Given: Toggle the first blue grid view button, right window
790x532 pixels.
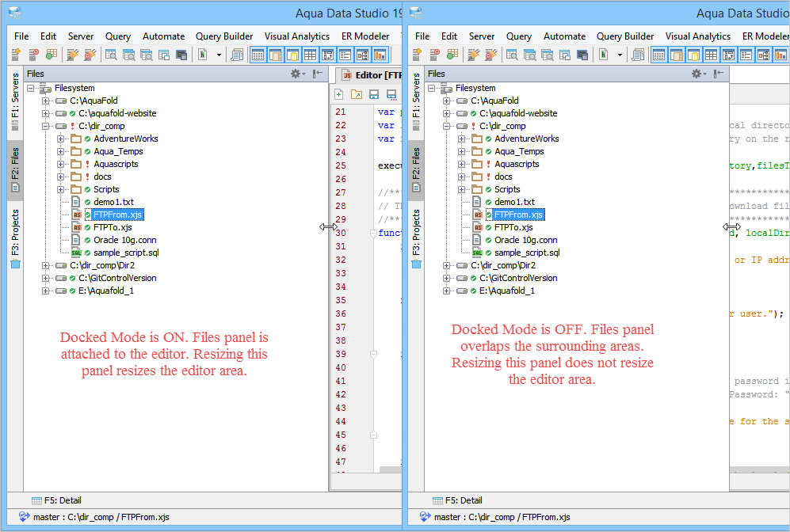Looking at the screenshot, I should coord(659,55).
